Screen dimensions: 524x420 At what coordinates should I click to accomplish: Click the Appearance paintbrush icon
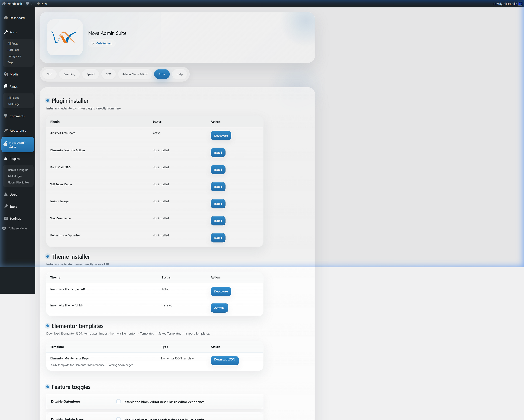point(6,130)
